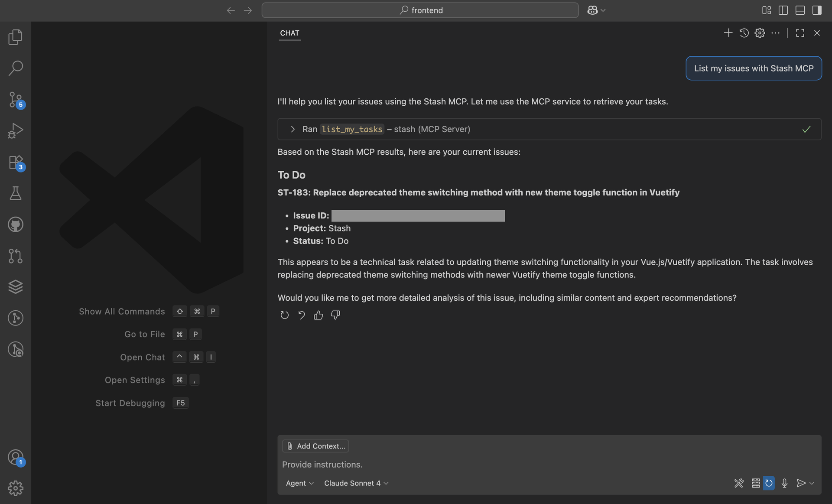Image resolution: width=832 pixels, height=504 pixels.
Task: Open chat settings gear
Action: [760, 33]
